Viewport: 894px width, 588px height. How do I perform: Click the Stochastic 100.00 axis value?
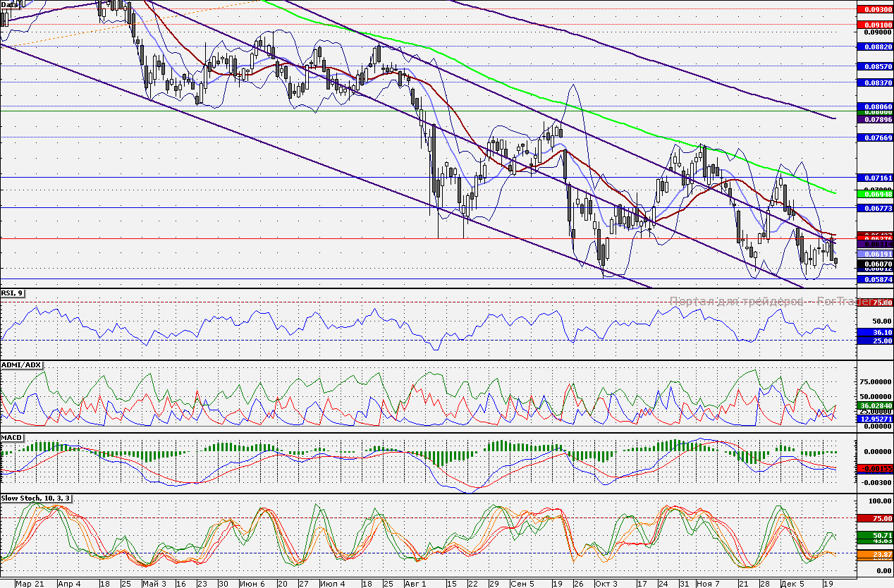tap(878, 501)
